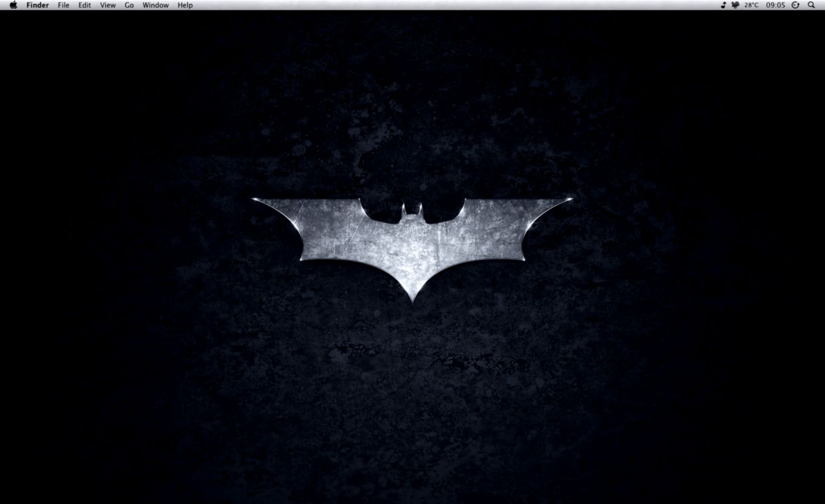
Task: Open the Edit menu
Action: (84, 5)
